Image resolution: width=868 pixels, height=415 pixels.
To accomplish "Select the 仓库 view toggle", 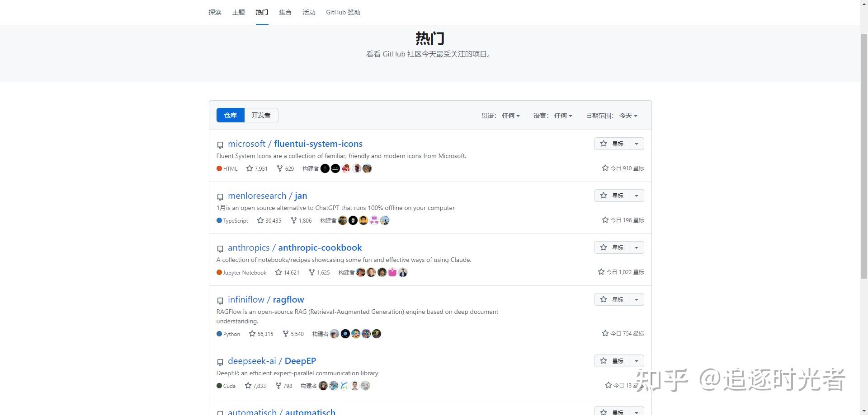I will (x=231, y=115).
